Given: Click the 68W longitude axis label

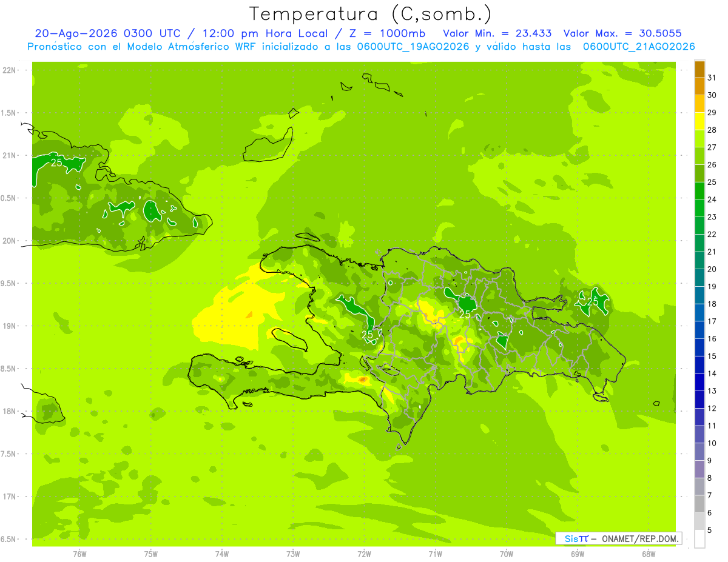Looking at the screenshot, I should pos(649,554).
